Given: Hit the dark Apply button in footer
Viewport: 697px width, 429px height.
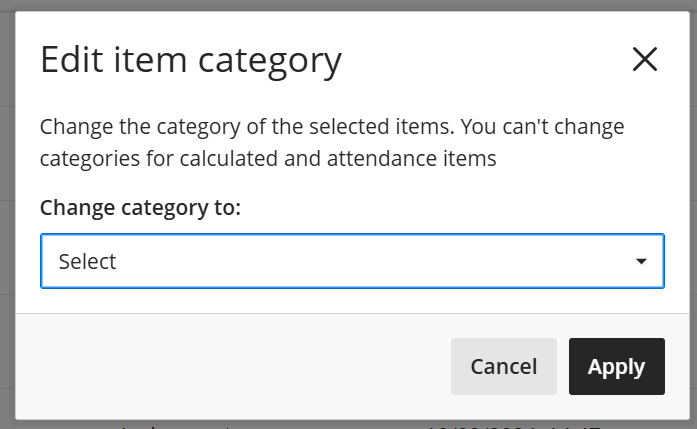Looking at the screenshot, I should [616, 367].
